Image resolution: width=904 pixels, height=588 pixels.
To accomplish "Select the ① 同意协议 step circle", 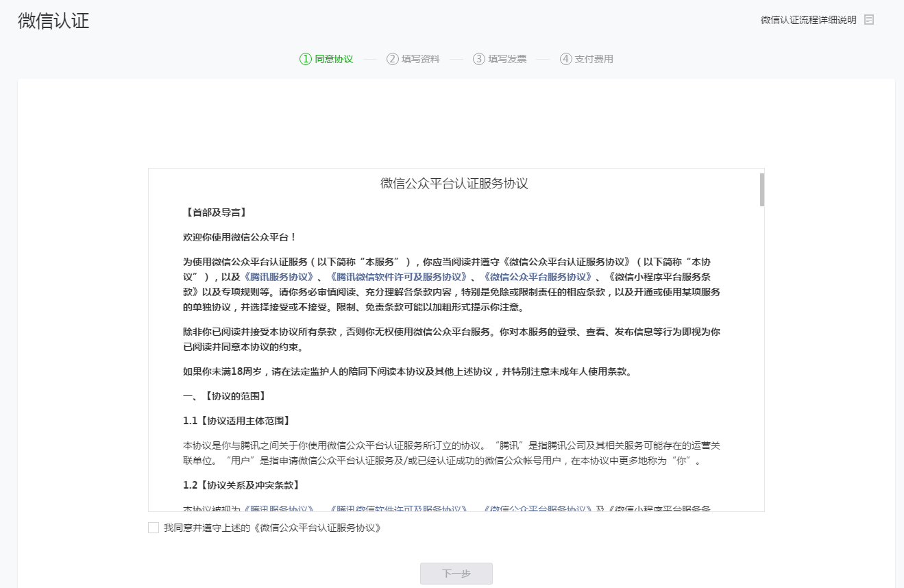I will click(x=304, y=59).
